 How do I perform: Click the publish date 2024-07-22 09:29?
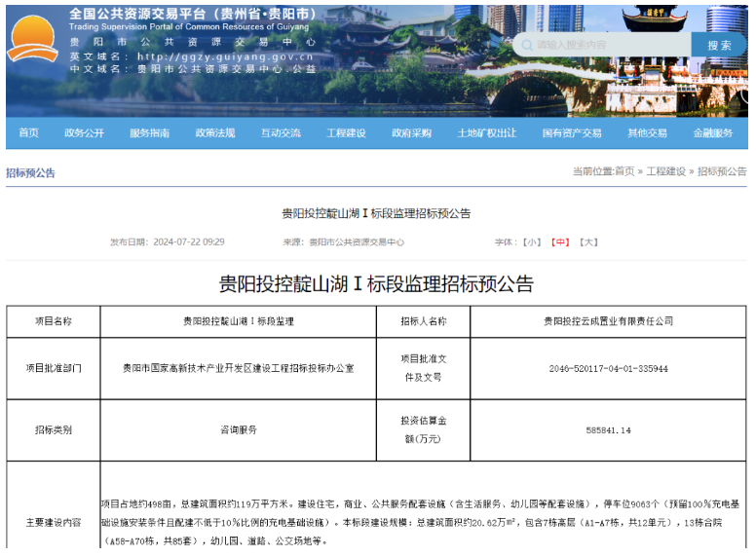click(x=189, y=241)
